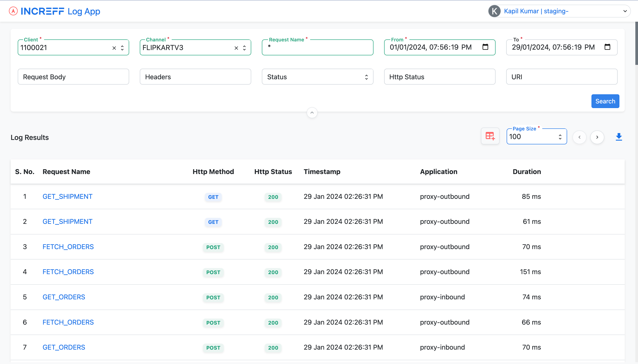Open the Kapil Kumar account dropdown

pos(559,11)
